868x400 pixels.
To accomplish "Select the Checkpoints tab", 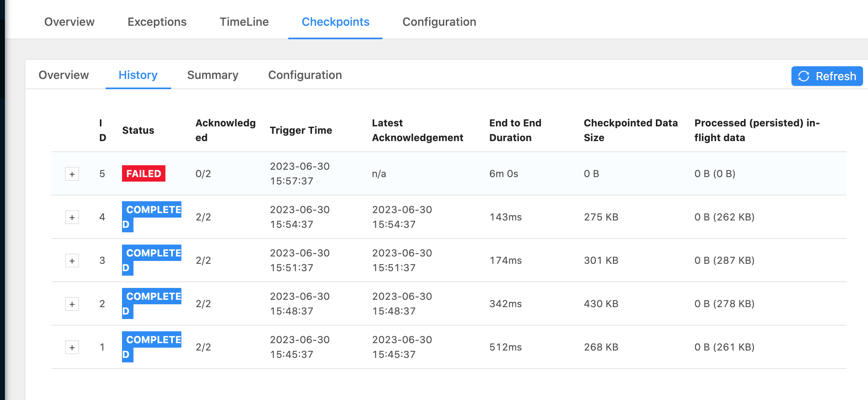I will pos(335,22).
